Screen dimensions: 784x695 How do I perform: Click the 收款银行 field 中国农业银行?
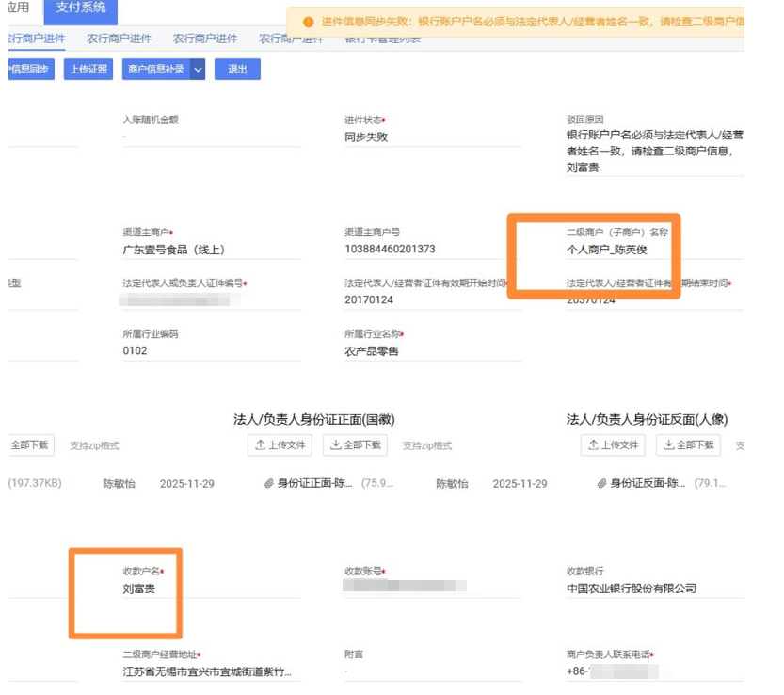[x=631, y=589]
